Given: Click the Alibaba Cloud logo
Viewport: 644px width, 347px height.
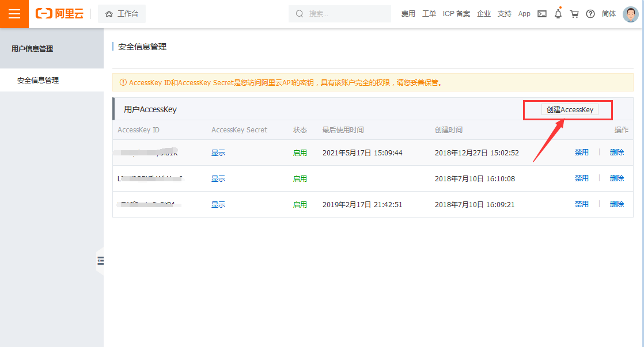Looking at the screenshot, I should [59, 14].
